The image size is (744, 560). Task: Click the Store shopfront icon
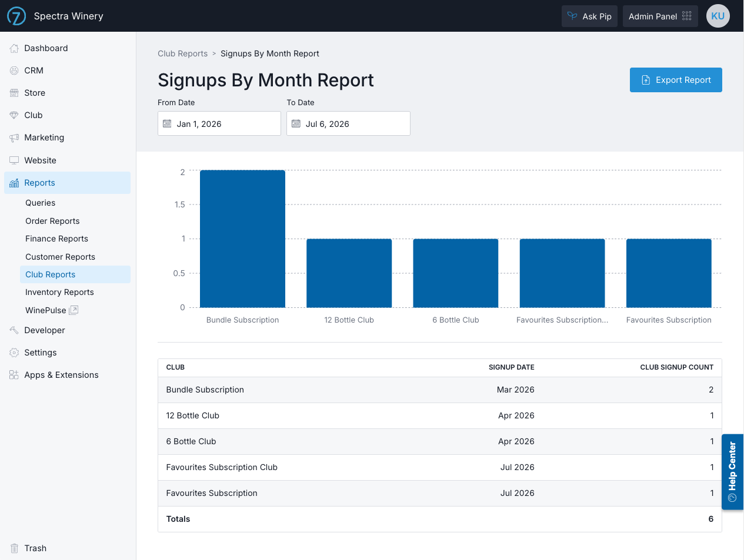click(x=14, y=93)
